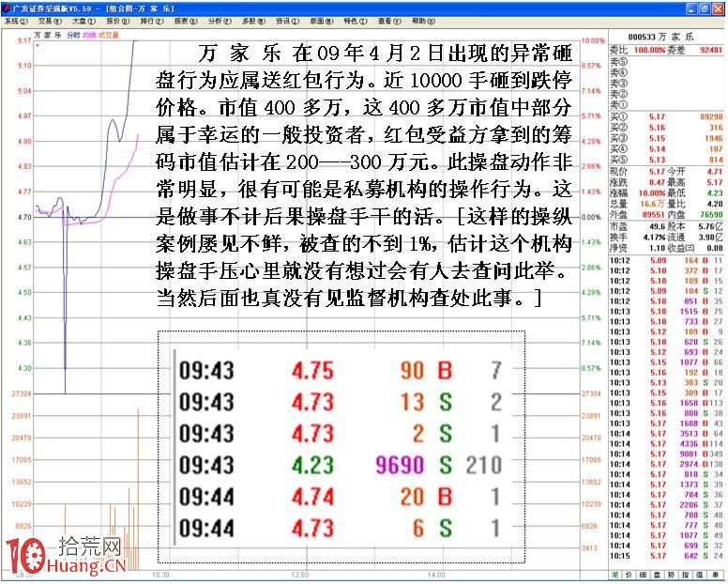Image resolution: width=728 pixels, height=584 pixels.
Task: Click the app logo icon in title bar
Action: (x=7, y=8)
